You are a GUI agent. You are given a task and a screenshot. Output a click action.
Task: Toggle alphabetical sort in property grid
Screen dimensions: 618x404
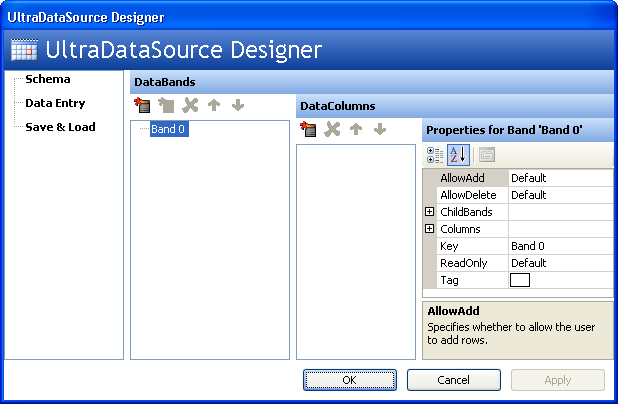tap(457, 155)
